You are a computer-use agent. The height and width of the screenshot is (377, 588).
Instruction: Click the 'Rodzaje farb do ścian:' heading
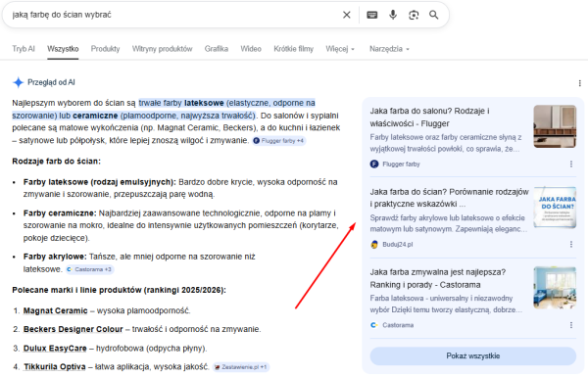(56, 162)
